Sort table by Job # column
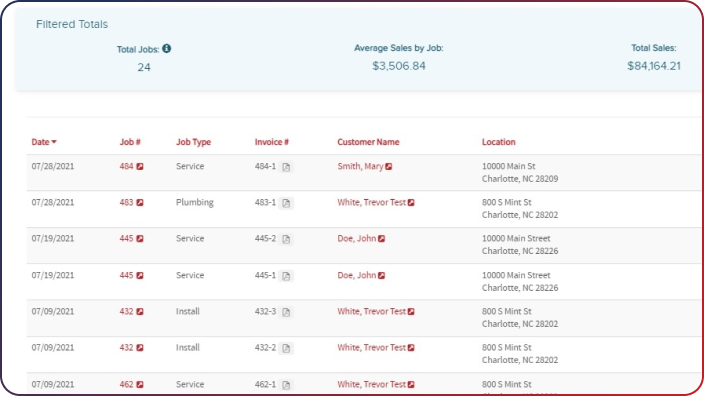 (130, 142)
